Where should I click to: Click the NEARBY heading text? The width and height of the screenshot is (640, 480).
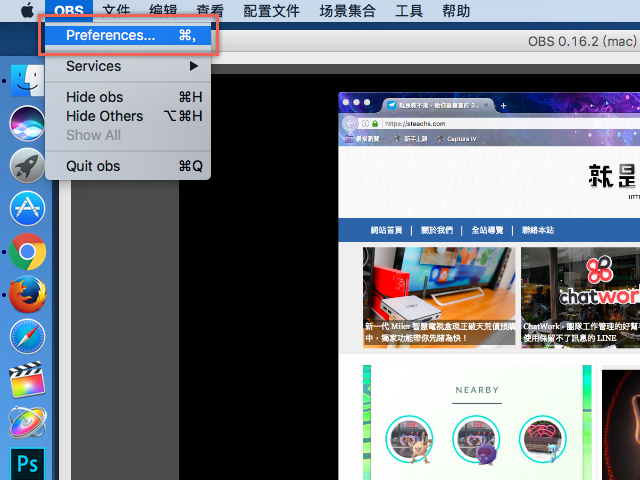pos(477,390)
